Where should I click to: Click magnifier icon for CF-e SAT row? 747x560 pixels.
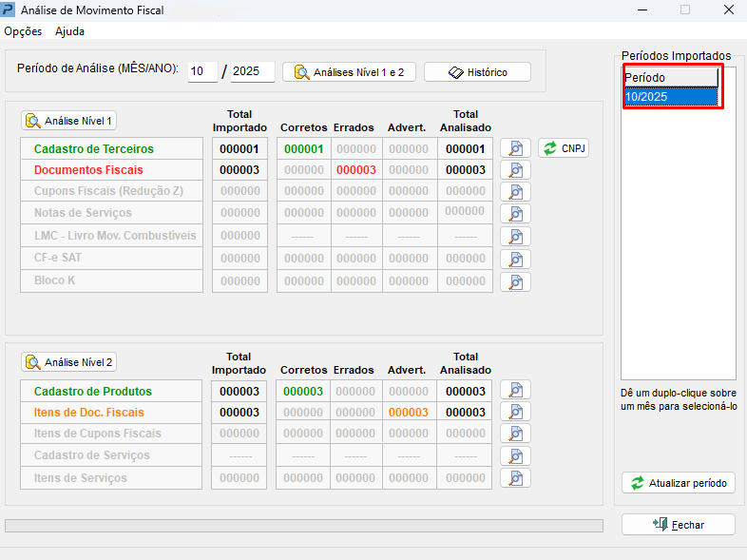pos(515,259)
